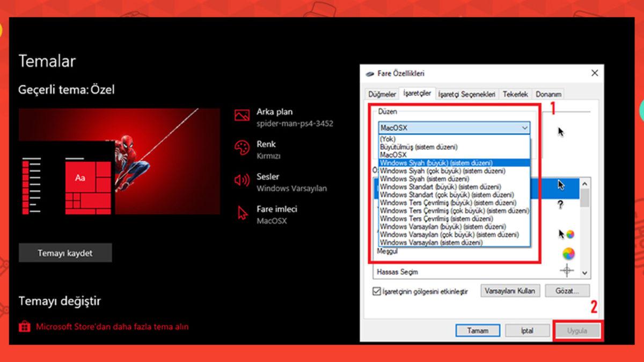Click the Fare imleci cursor icon
This screenshot has height=362, width=644.
(243, 211)
